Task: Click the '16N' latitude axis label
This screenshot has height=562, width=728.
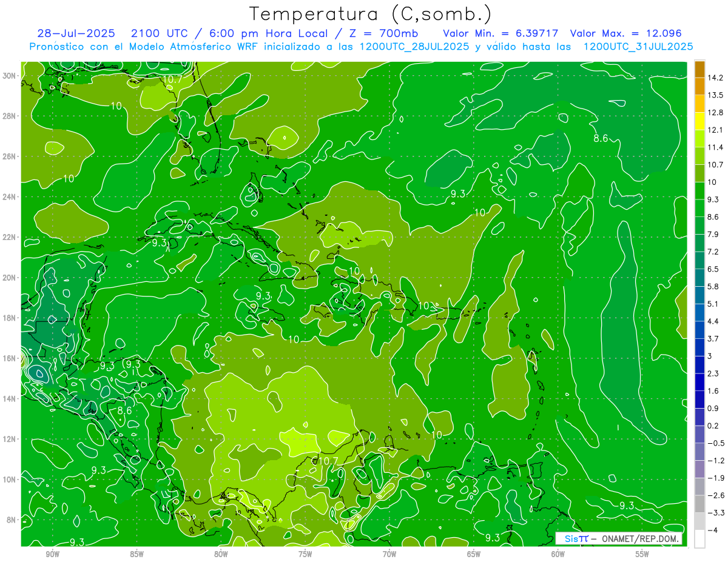Action: pos(9,358)
